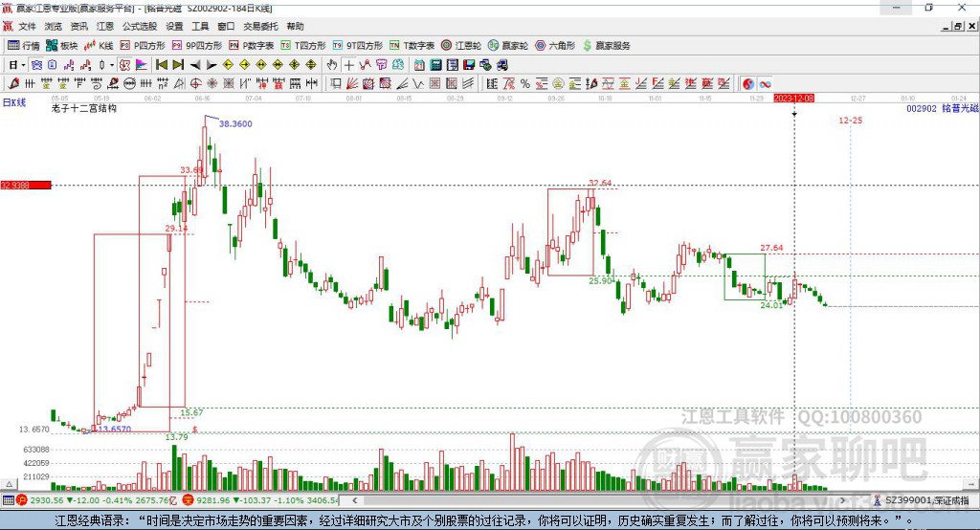This screenshot has width=980, height=530.
Task: Open the 浏览 menu
Action: [x=54, y=26]
